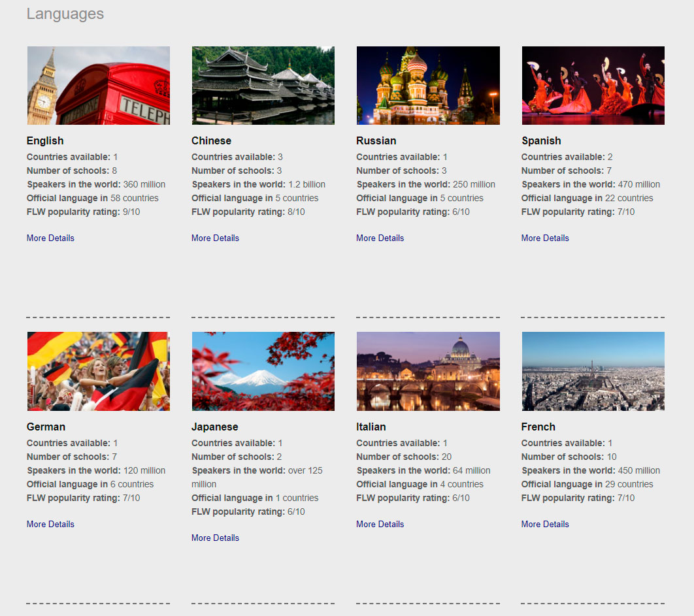694x616 pixels.
Task: Open More Details link for German
Action: [50, 524]
